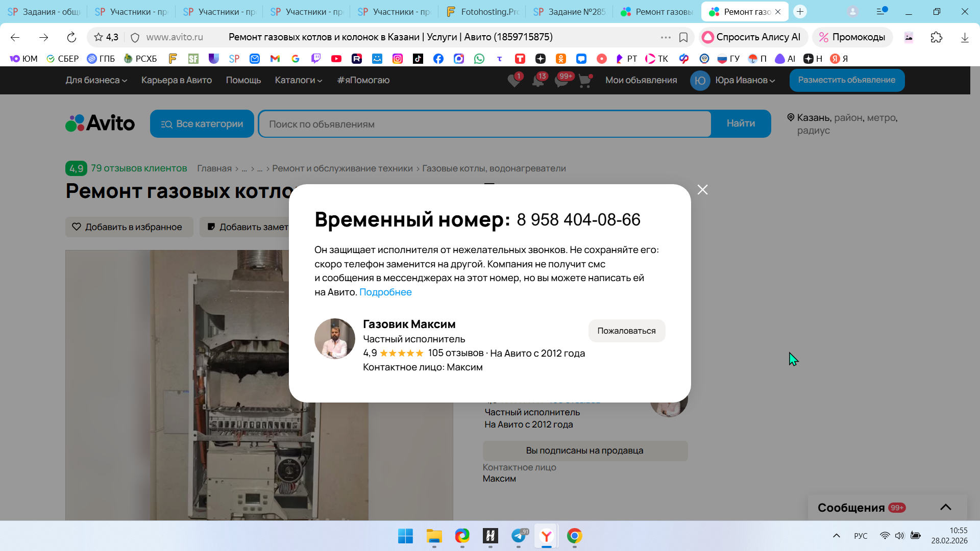Open the shopping cart icon
Viewport: 980px width, 551px height.
[x=585, y=81]
